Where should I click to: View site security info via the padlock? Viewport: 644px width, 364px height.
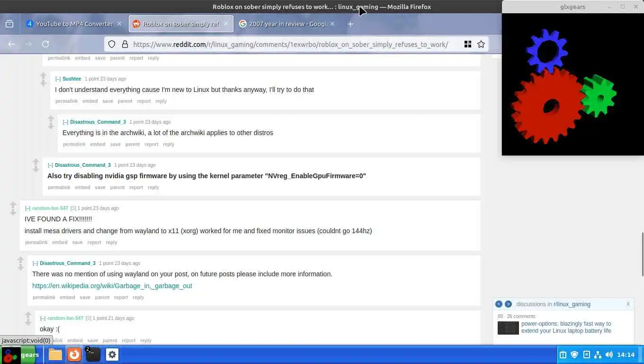point(125,44)
